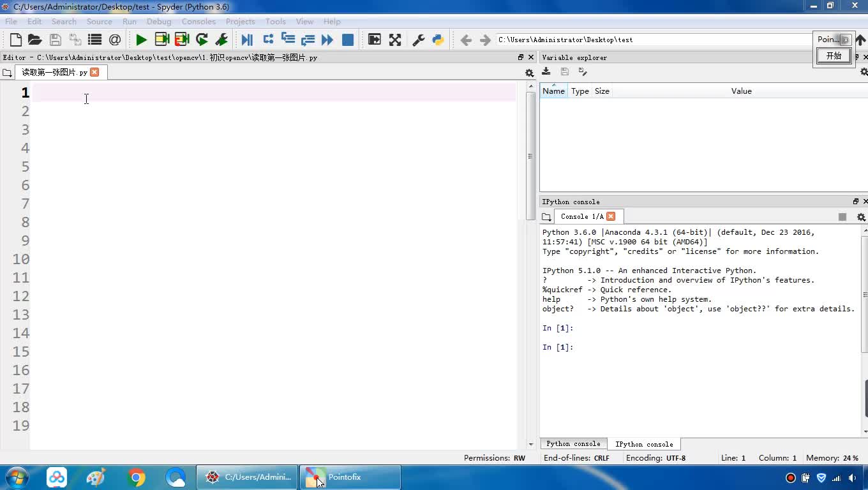The width and height of the screenshot is (868, 490).
Task: Click the Debug file toolbar icon
Action: tap(247, 40)
